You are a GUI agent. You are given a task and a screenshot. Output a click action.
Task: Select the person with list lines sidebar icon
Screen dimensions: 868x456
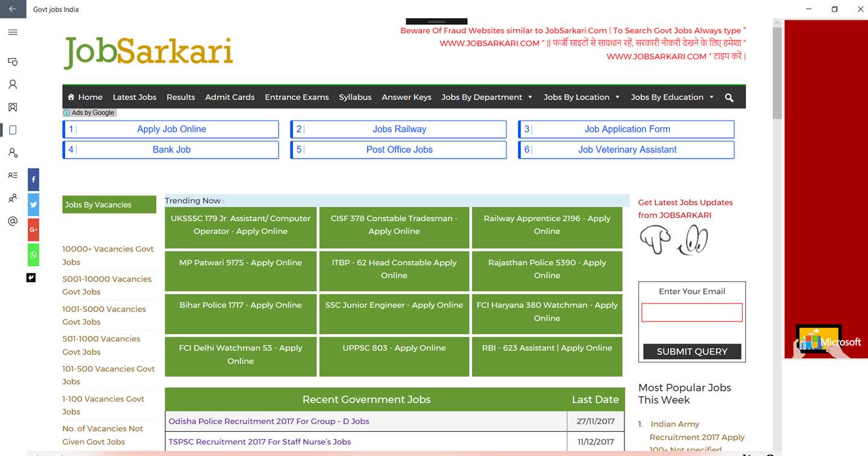pyautogui.click(x=13, y=176)
